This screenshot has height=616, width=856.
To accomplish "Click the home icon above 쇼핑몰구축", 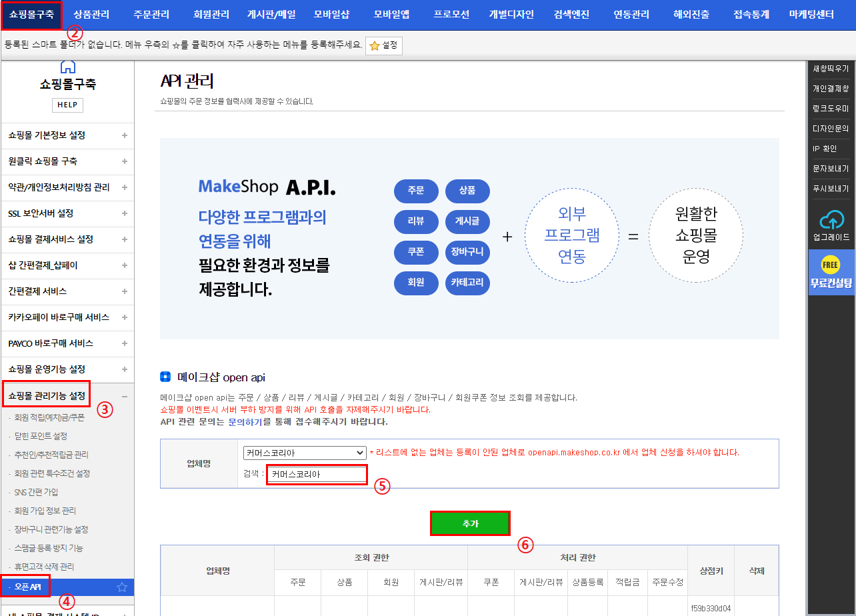I will (x=67, y=66).
